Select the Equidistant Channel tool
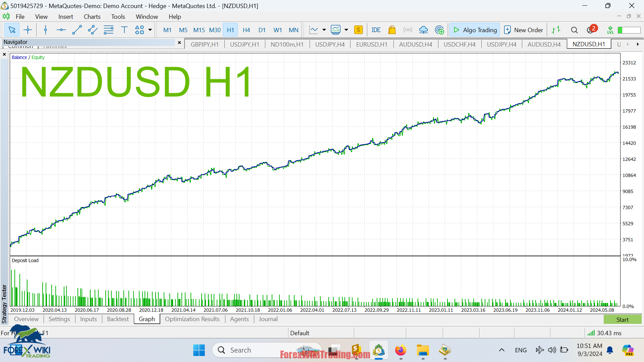Screen dimensions: 644x362 [92, 30]
